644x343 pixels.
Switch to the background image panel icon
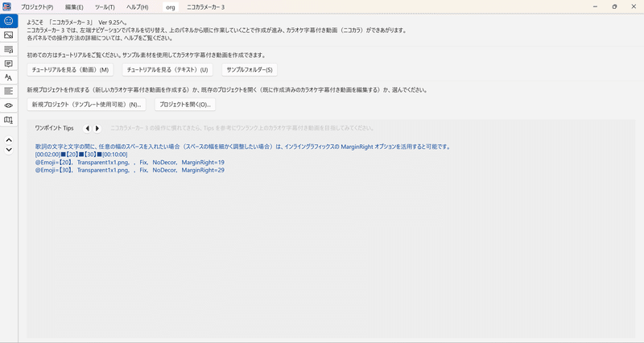click(9, 35)
